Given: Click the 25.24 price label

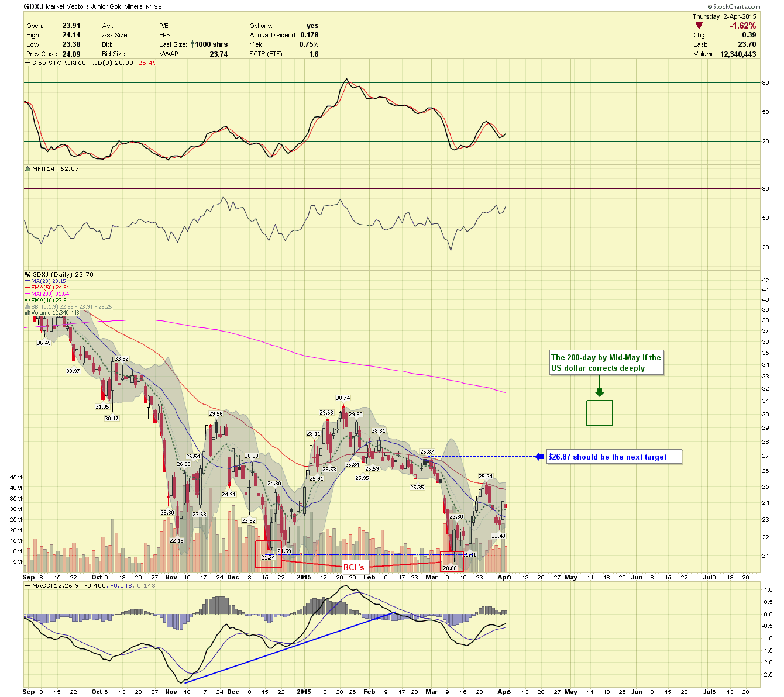Looking at the screenshot, I should (x=486, y=477).
